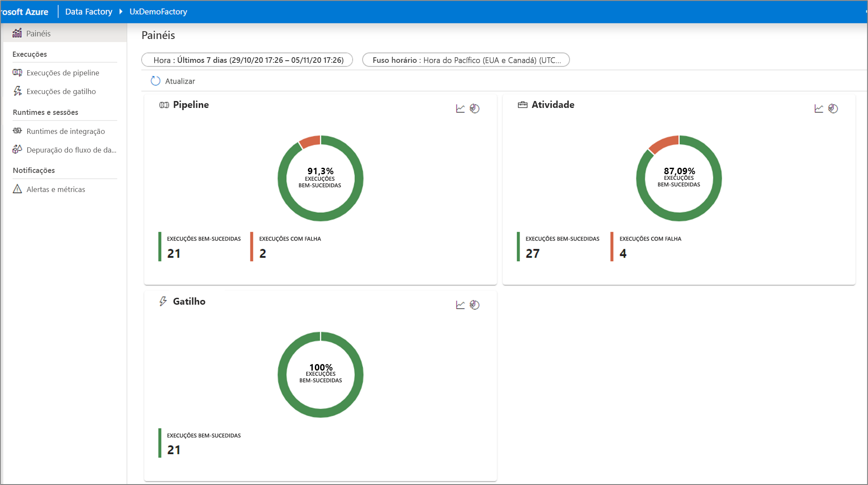
Task: Click the Atualizar button label
Action: pyautogui.click(x=180, y=81)
